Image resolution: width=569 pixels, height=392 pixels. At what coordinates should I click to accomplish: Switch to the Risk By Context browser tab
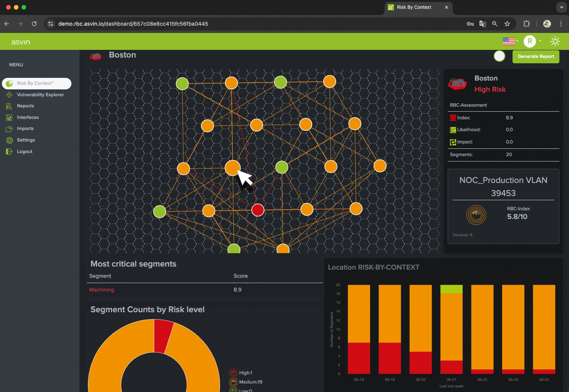pyautogui.click(x=414, y=7)
